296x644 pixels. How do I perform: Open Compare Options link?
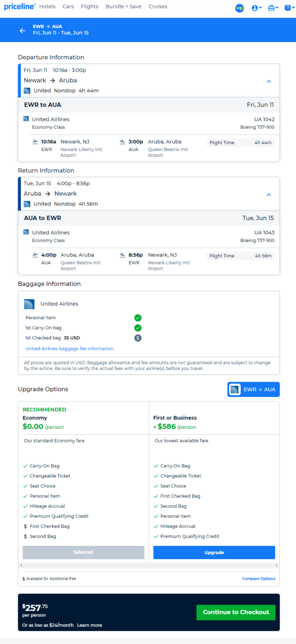(258, 579)
